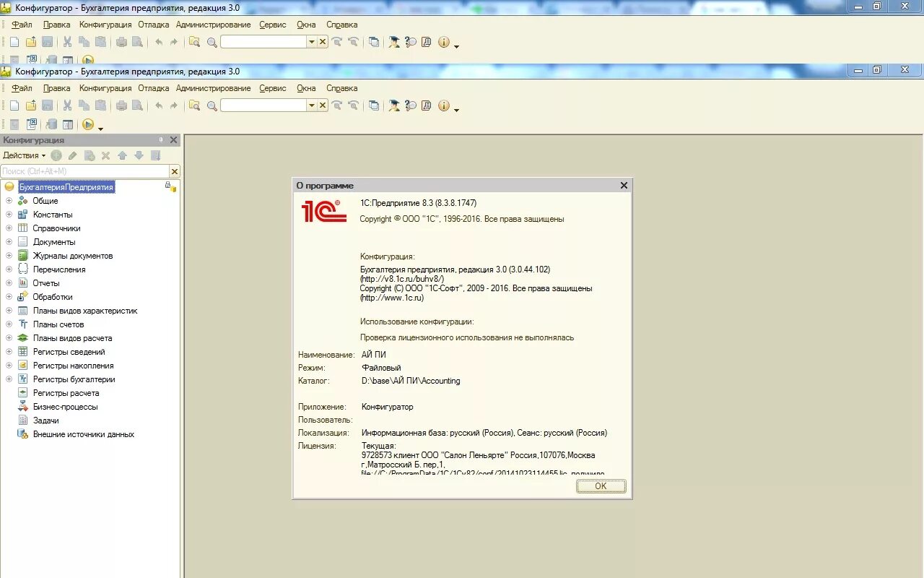924x578 pixels.
Task: Click Update database configuration cylinder icon
Action: point(51,124)
